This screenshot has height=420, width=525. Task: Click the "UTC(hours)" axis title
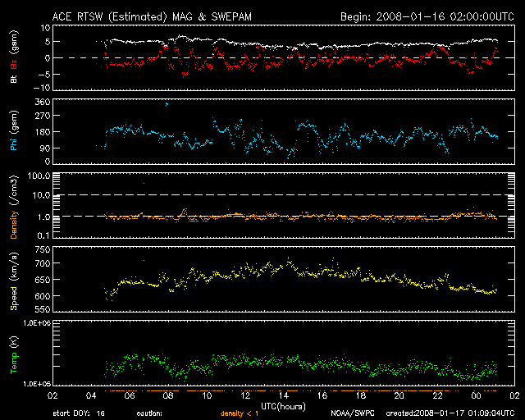pos(283,407)
